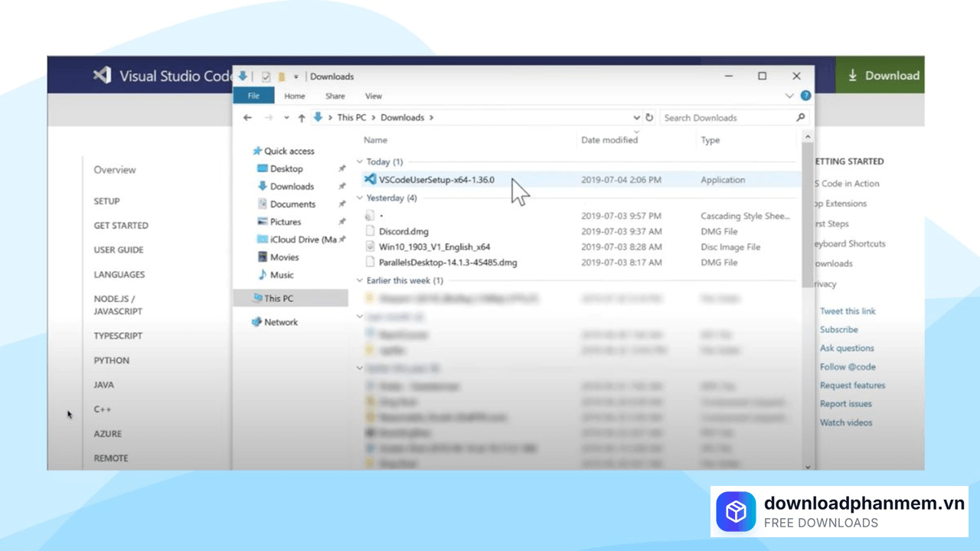Switch to the View ribbon tab

coord(373,96)
